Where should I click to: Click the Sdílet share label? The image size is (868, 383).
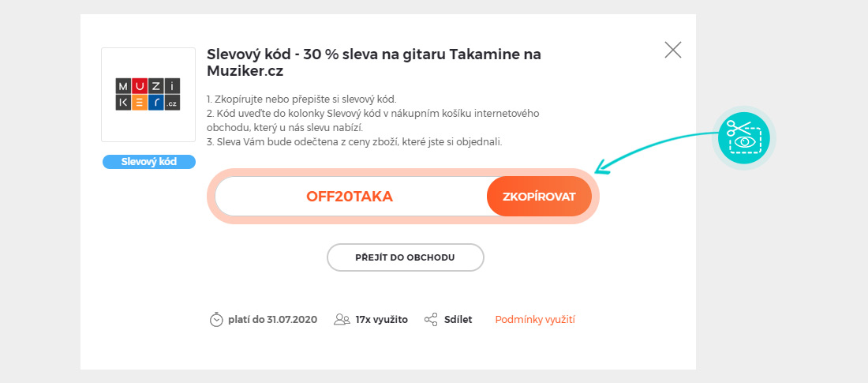coord(458,320)
